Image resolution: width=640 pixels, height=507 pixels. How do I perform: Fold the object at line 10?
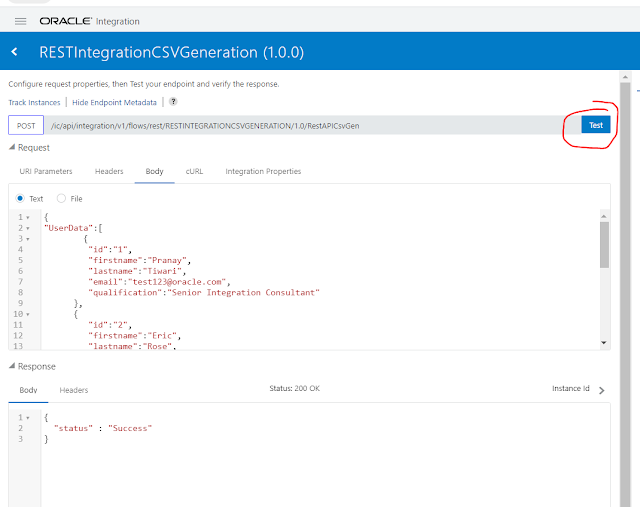(28, 314)
